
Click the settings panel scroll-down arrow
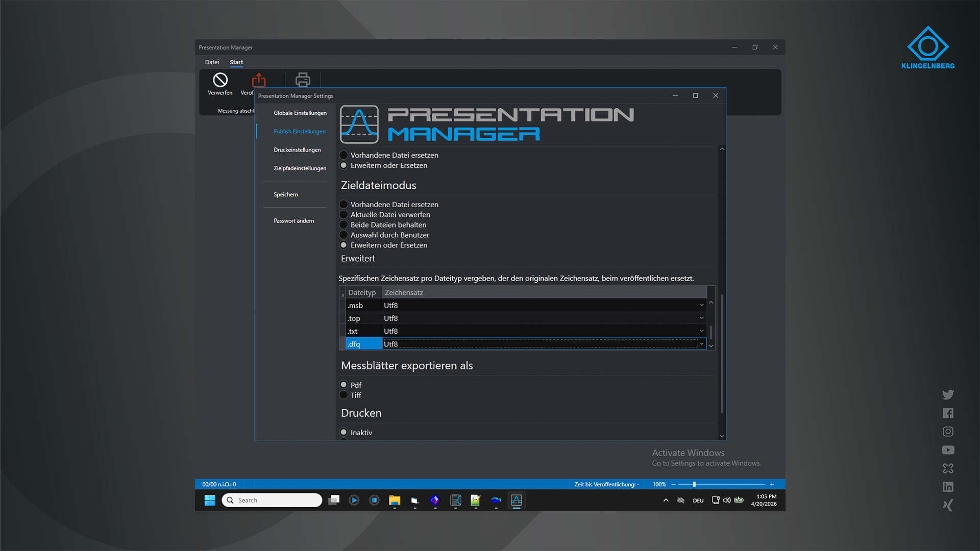coord(722,436)
